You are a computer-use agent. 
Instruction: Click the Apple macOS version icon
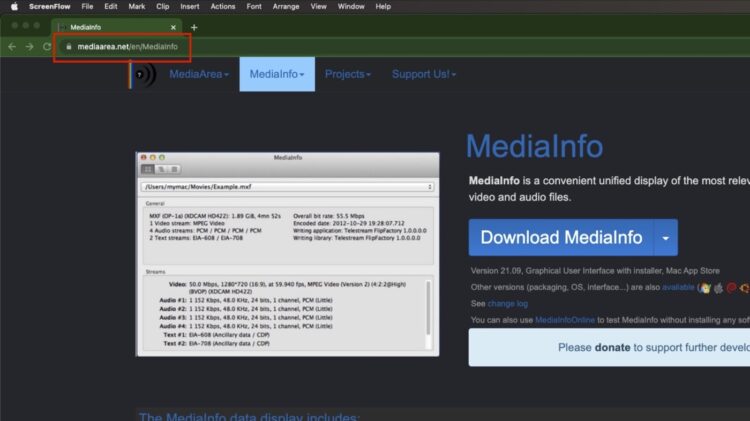(x=717, y=287)
